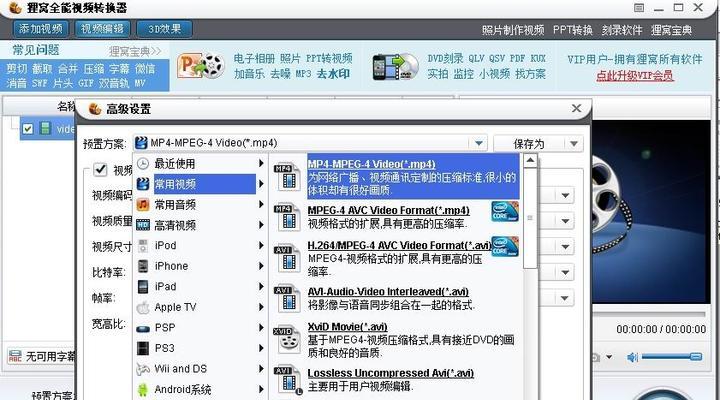The image size is (720, 400).
Task: Open 照片制作视频 in top menu
Action: [513, 30]
